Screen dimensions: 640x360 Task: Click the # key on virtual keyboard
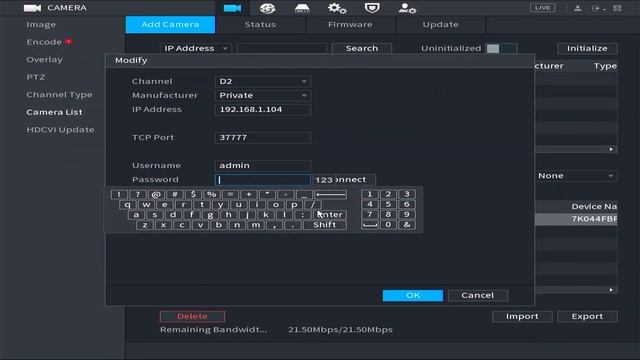175,194
